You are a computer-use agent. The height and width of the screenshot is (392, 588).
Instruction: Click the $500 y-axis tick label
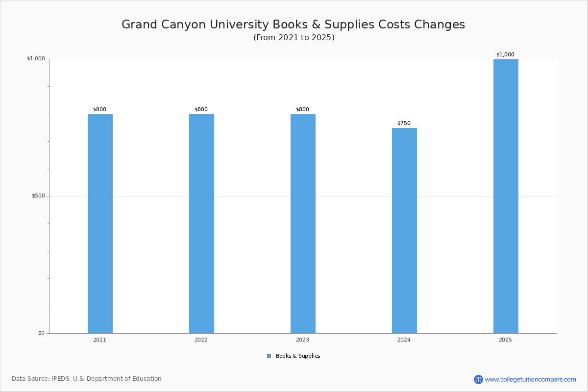point(38,196)
